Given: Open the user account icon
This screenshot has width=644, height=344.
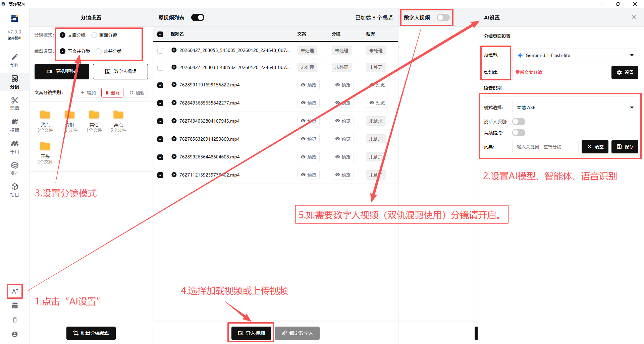Looking at the screenshot, I should coord(15,334).
